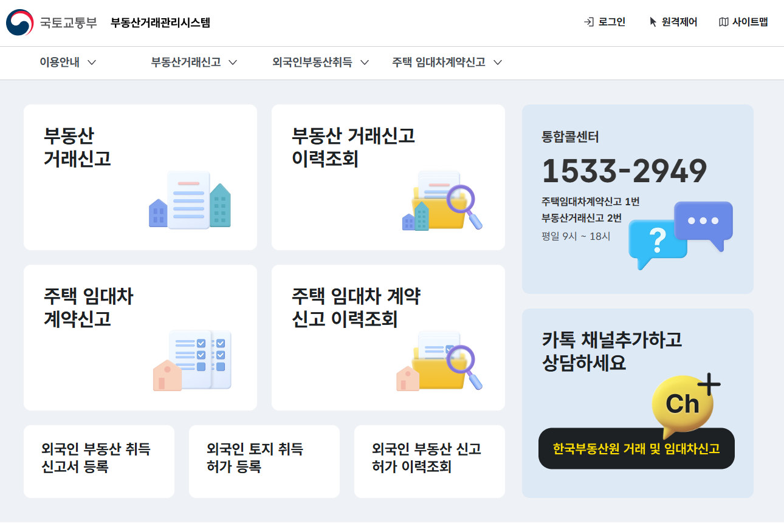Open 외국인 토지 취득 허가 등록 card

point(264,462)
